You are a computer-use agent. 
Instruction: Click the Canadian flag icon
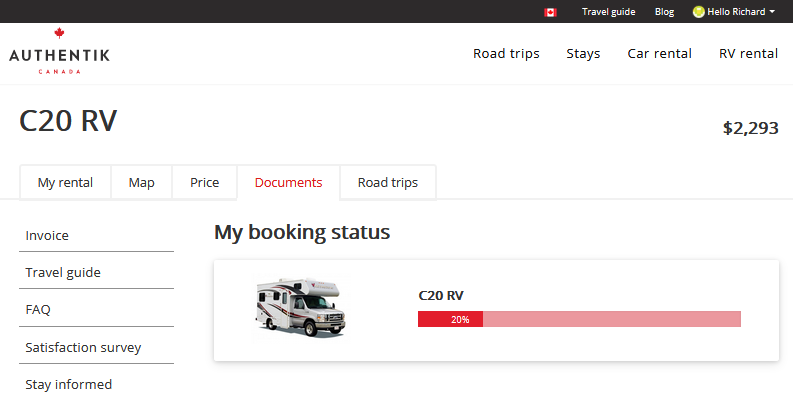(550, 12)
